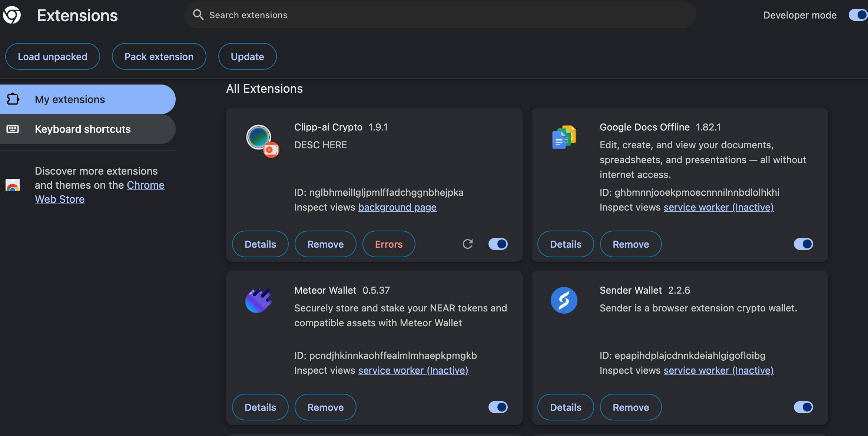Click the Chrome logo icon beside Extensions
This screenshot has width=868, height=436.
click(12, 15)
